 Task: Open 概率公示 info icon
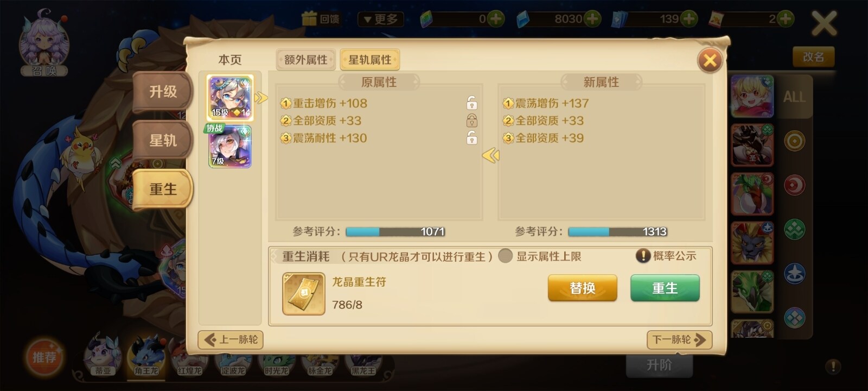click(x=643, y=256)
